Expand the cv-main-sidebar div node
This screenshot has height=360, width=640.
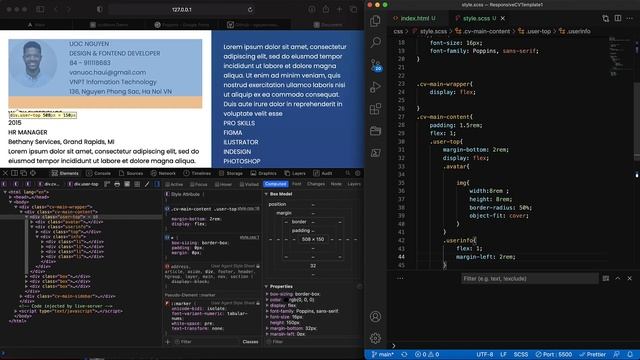coord(21,296)
